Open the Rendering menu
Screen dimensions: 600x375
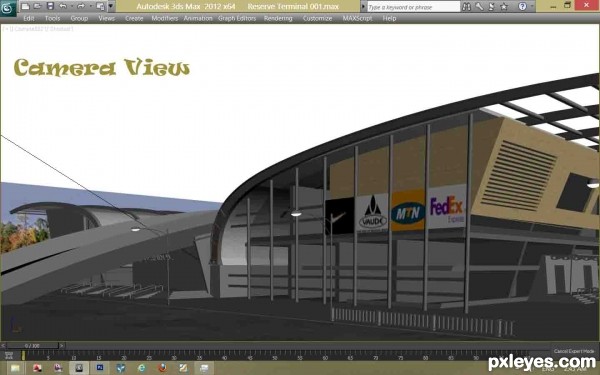tap(278, 18)
